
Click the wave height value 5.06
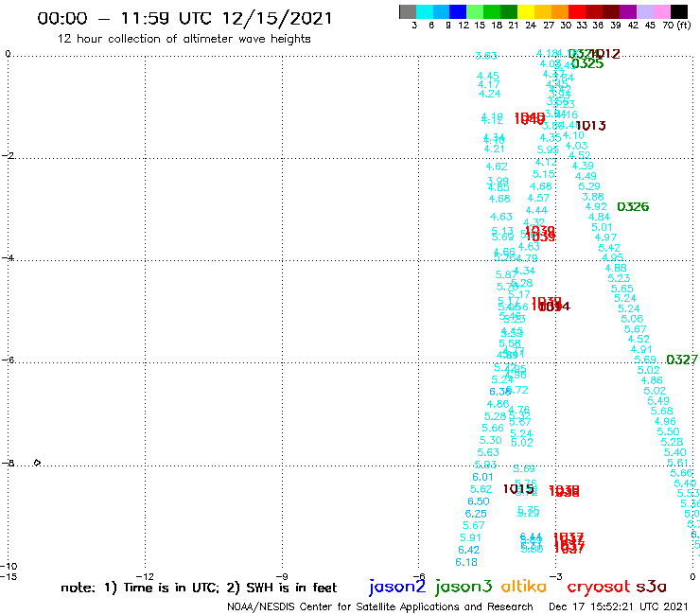632,319
